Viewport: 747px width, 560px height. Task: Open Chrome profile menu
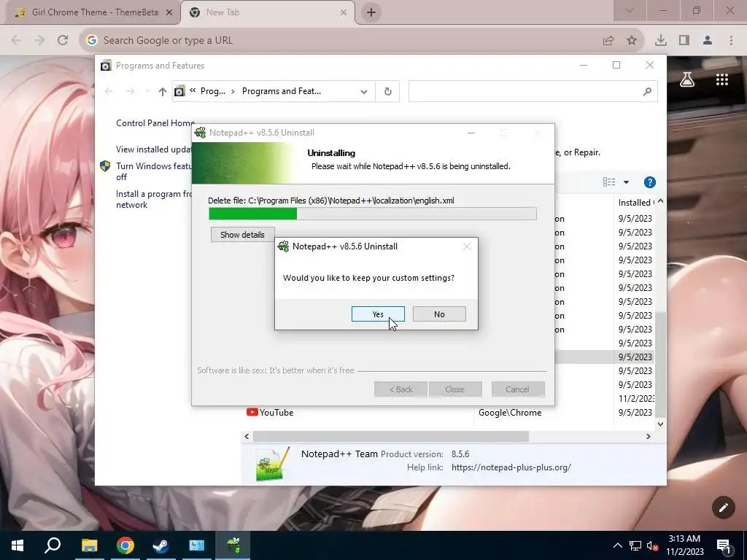coord(708,41)
